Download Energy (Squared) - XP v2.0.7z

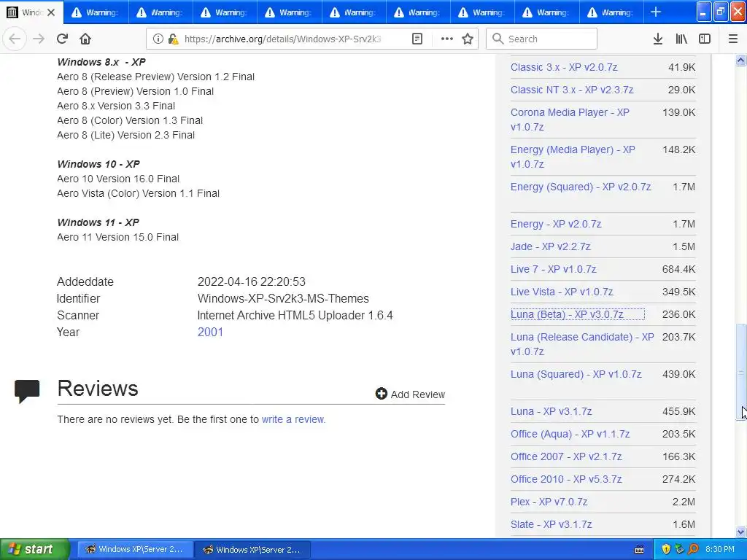pos(581,187)
